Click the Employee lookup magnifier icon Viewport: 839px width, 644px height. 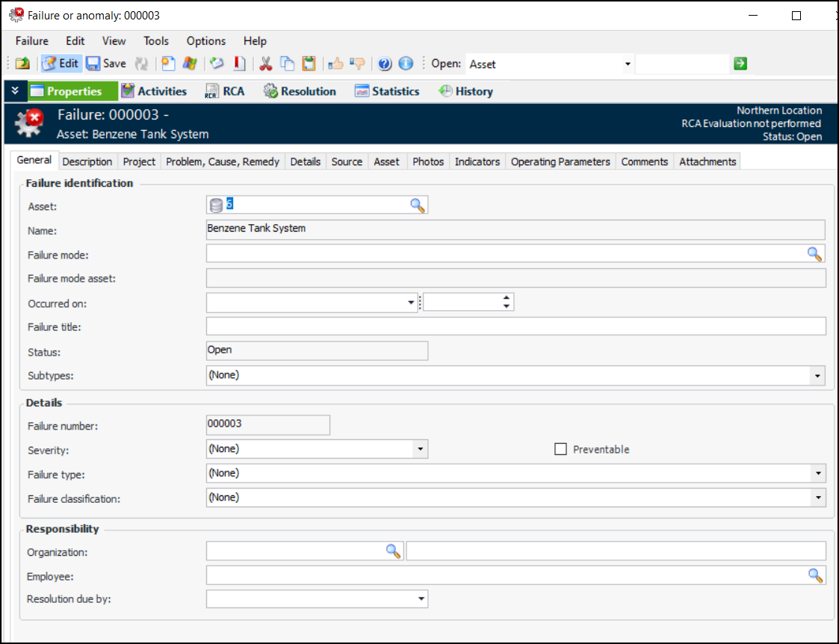point(816,575)
